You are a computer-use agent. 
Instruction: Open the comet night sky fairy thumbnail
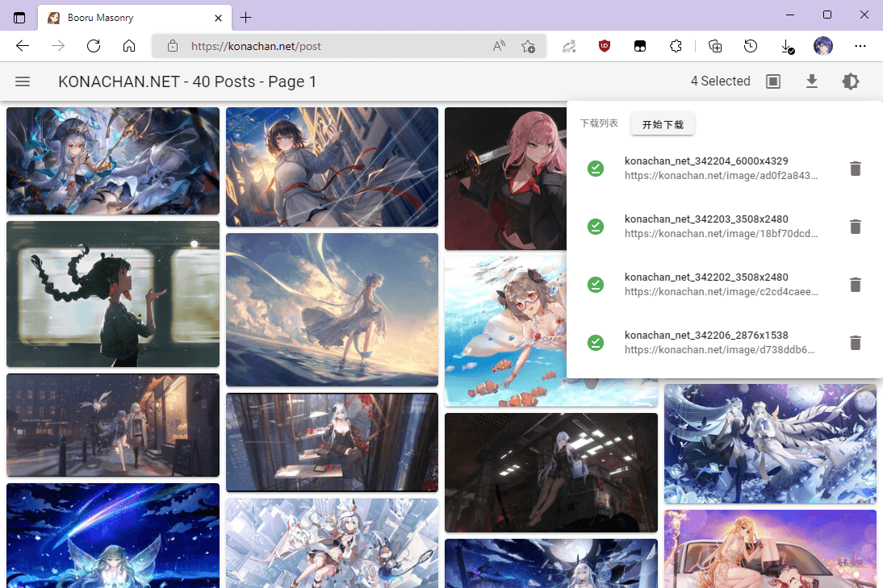click(113, 536)
